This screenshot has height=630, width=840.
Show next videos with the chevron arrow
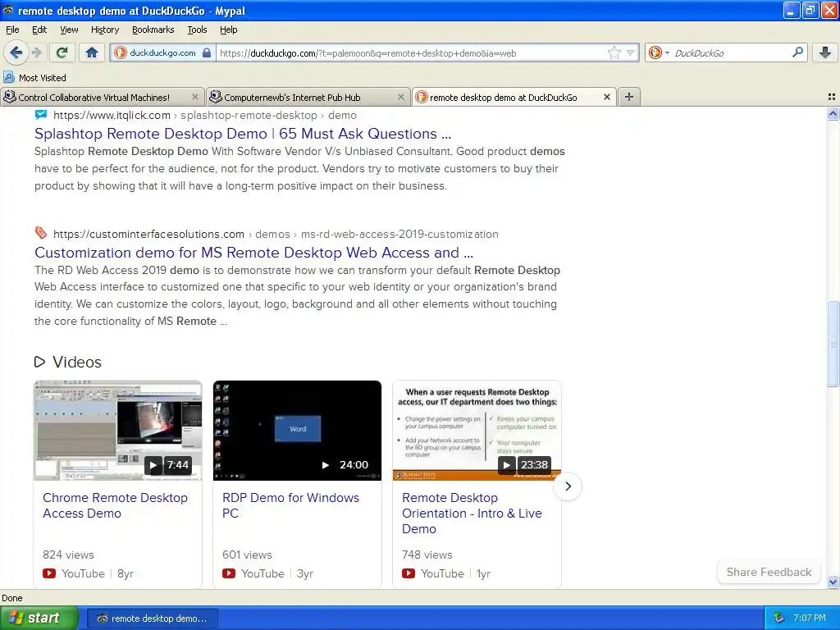pyautogui.click(x=568, y=486)
